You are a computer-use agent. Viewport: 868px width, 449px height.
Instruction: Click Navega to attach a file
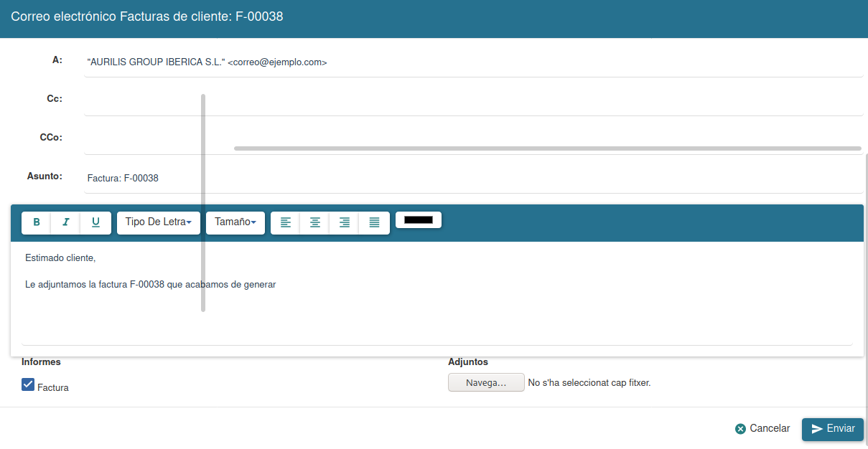pyautogui.click(x=486, y=382)
